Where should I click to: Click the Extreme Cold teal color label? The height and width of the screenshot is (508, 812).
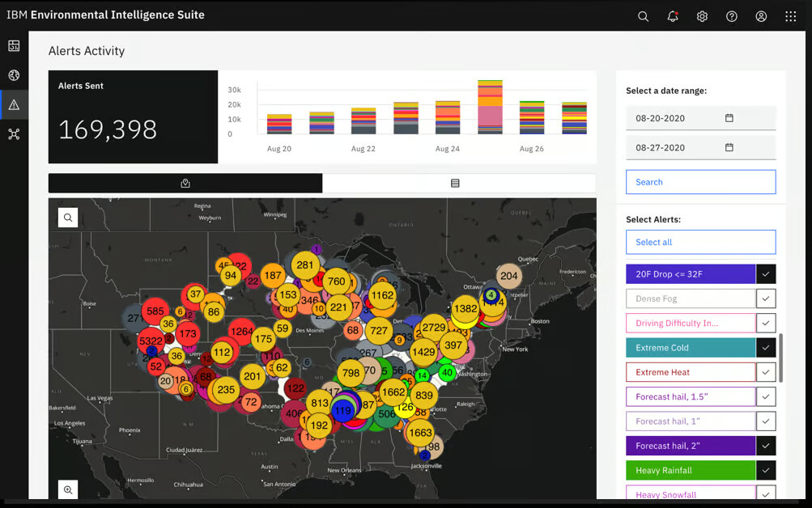tap(691, 348)
